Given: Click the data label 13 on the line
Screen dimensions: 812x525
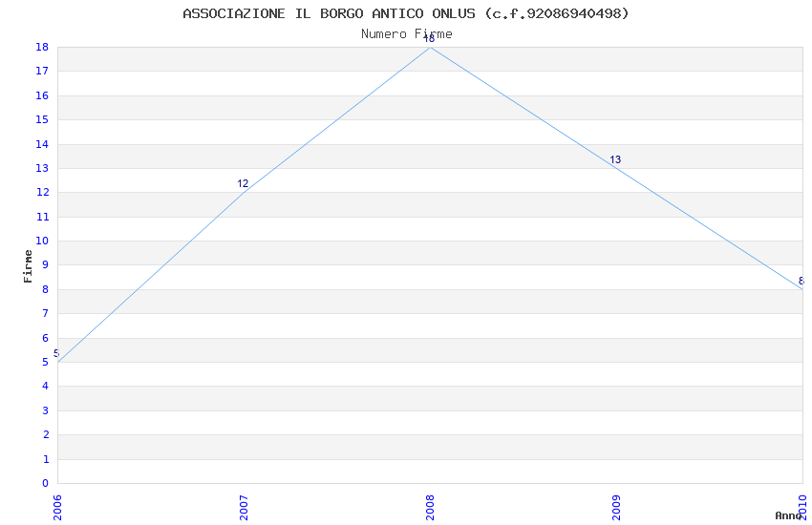Looking at the screenshot, I should click(x=615, y=159).
